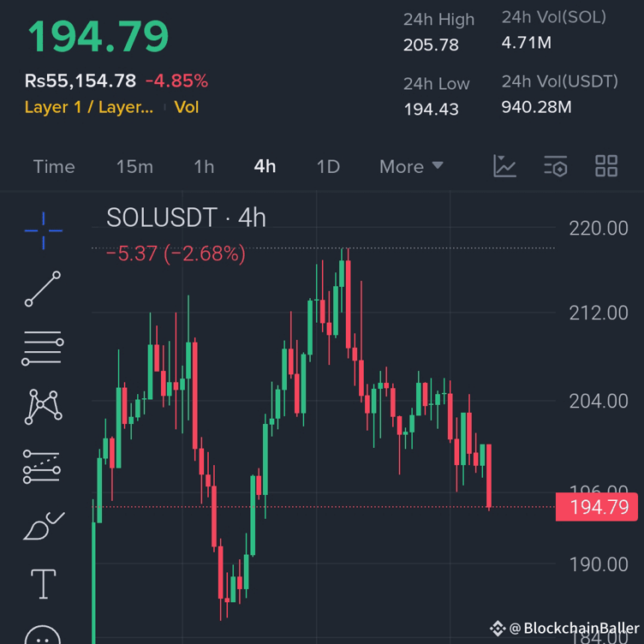Image resolution: width=644 pixels, height=644 pixels.
Task: Select the crosshair cursor tool
Action: click(43, 230)
